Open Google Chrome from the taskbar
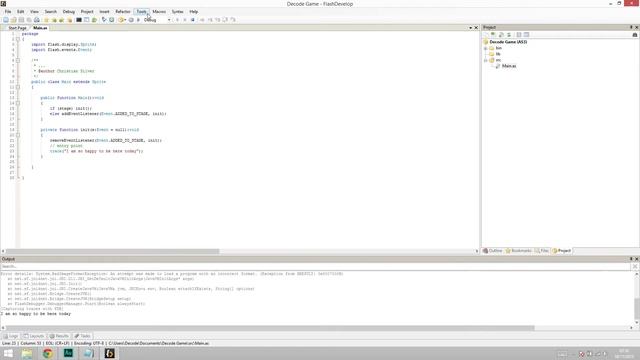The height and width of the screenshot is (360, 640). tap(48, 353)
